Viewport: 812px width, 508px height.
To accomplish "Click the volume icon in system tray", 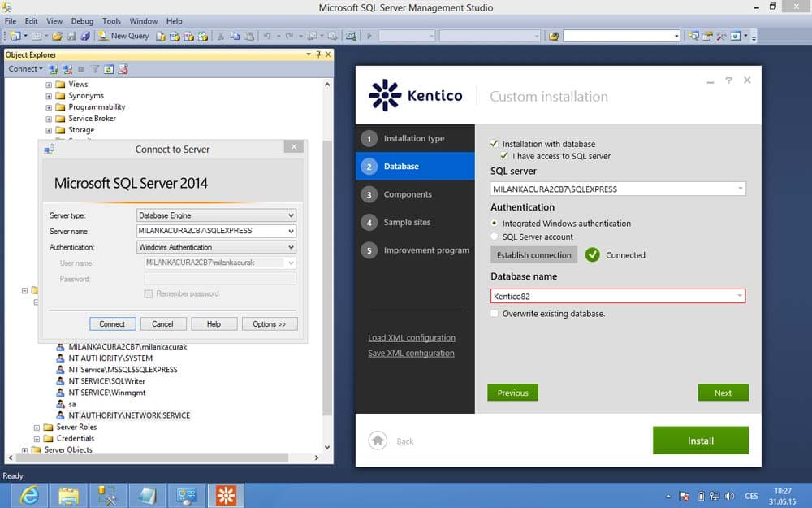I will (x=729, y=496).
